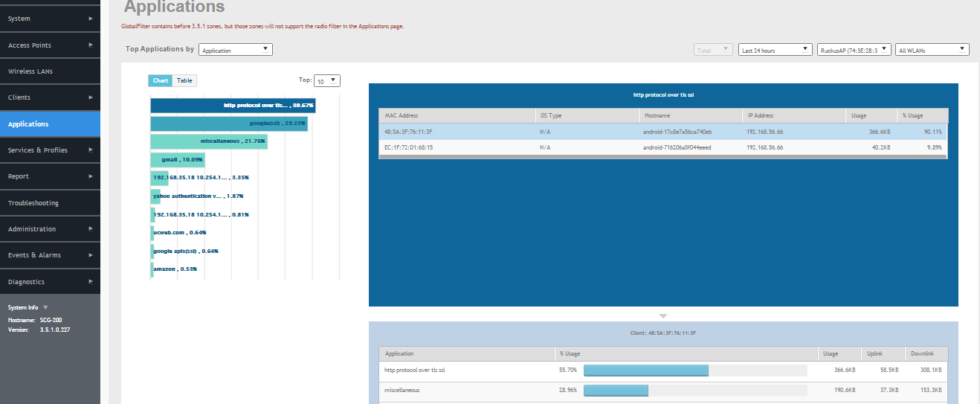The height and width of the screenshot is (404, 980).
Task: Open the Top count dropdown
Action: (x=326, y=80)
